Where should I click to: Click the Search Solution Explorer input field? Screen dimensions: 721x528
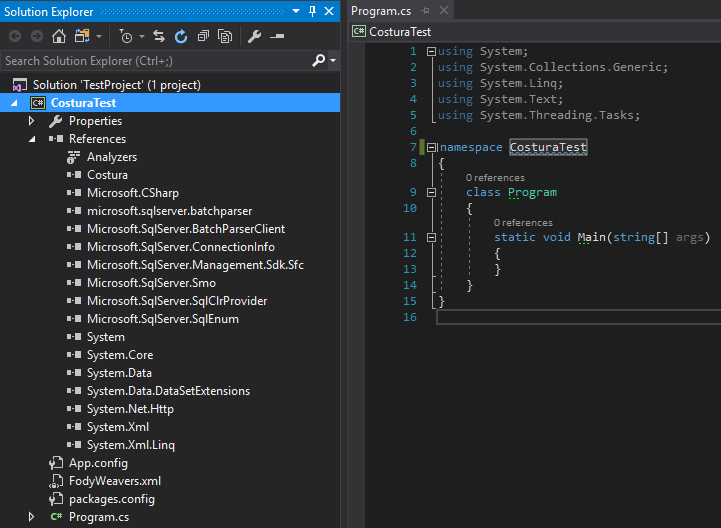pos(156,61)
